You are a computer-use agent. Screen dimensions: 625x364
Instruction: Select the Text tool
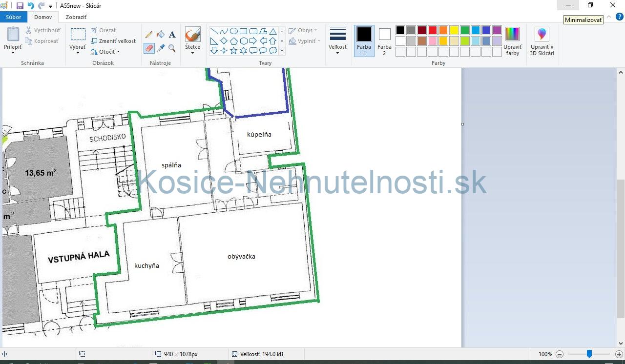point(172,35)
